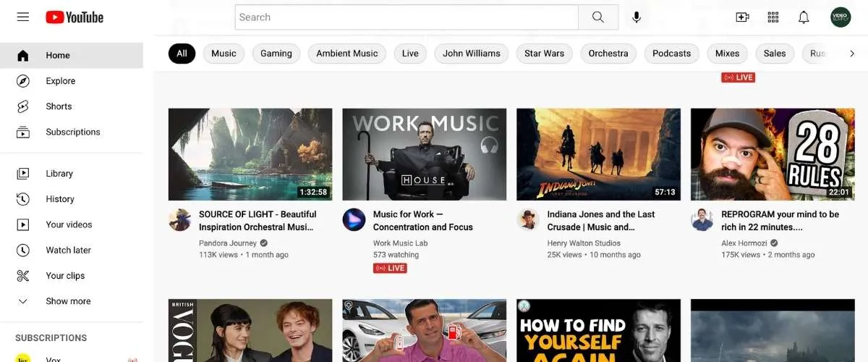Open the account avatar menu
This screenshot has width=868, height=362.
[841, 17]
